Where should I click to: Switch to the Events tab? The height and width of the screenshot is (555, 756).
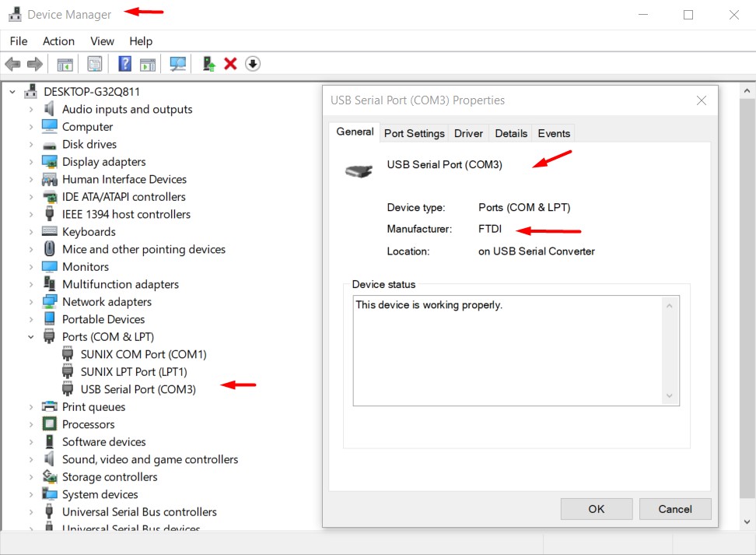[x=554, y=134]
